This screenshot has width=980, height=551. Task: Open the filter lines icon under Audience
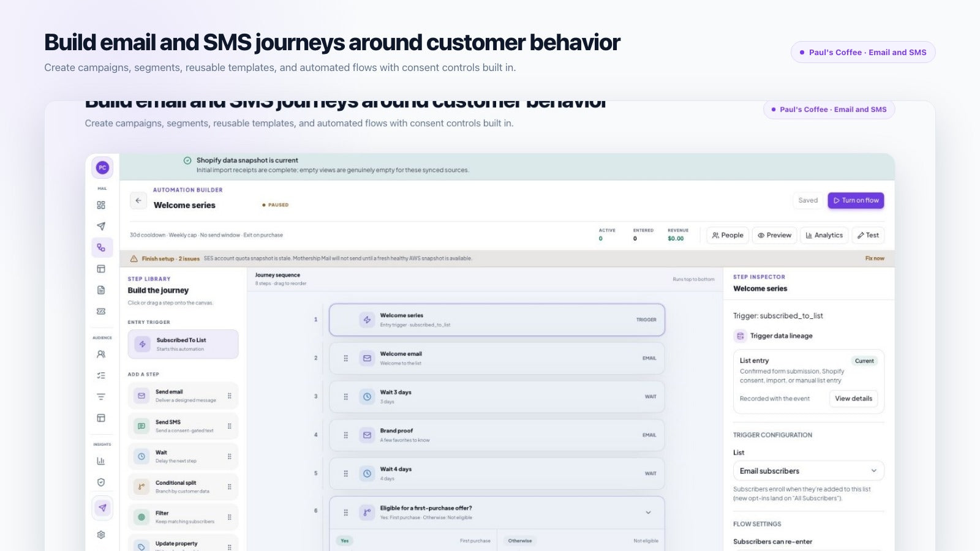[101, 397]
